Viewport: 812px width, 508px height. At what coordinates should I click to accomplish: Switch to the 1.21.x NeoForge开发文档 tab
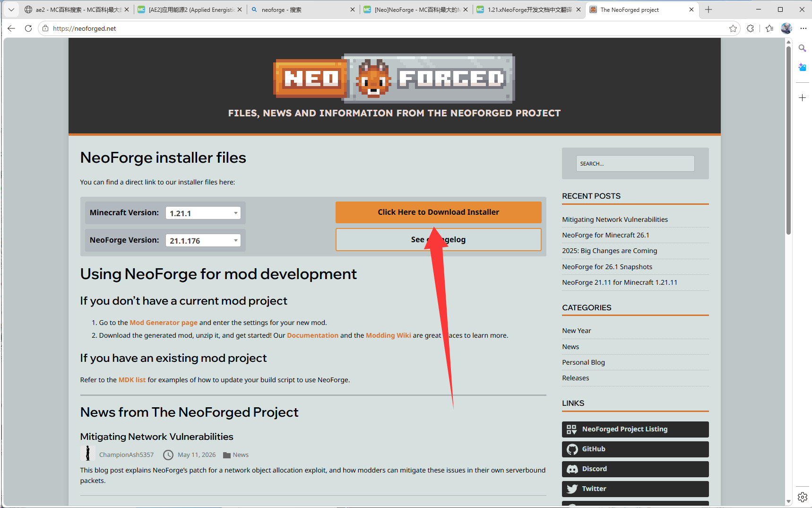(x=528, y=9)
